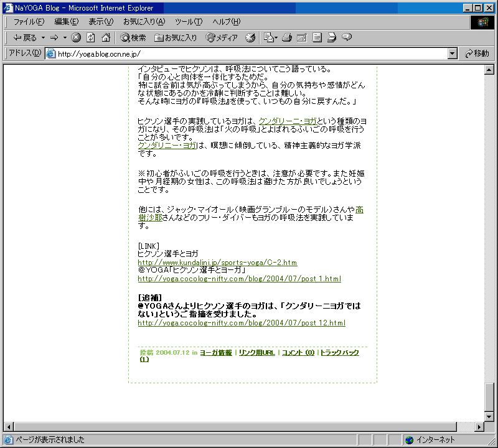Open the File (ファイル) menu
This screenshot has width=498, height=448.
(29, 22)
